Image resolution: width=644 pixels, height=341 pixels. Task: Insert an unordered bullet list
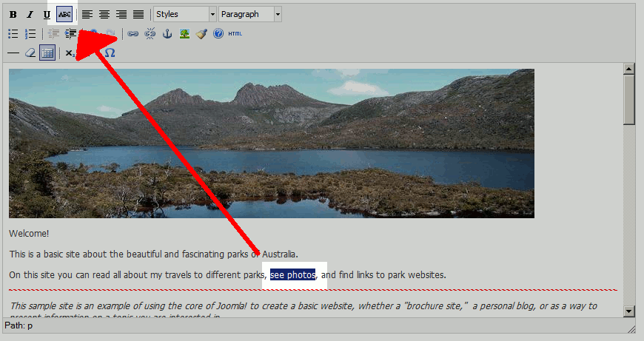pyautogui.click(x=13, y=33)
